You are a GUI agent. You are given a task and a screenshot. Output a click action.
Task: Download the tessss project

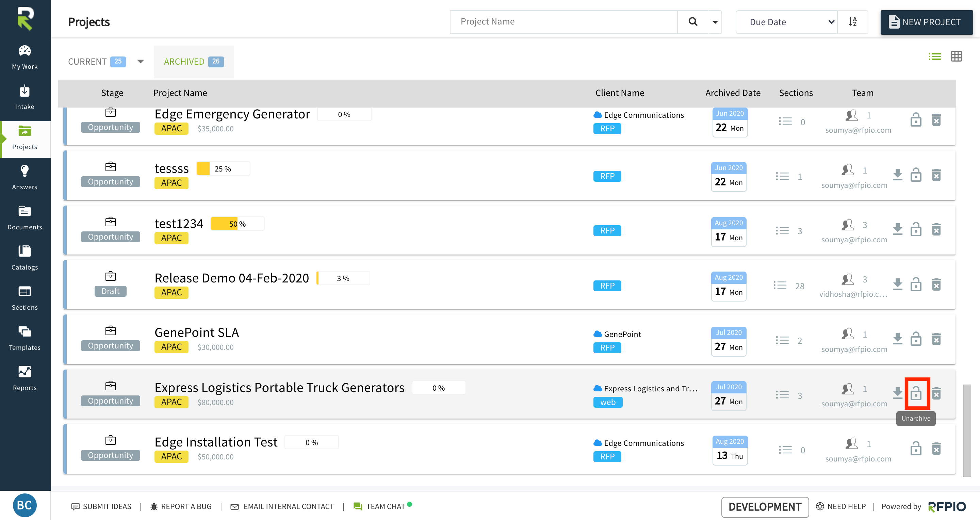pos(897,175)
